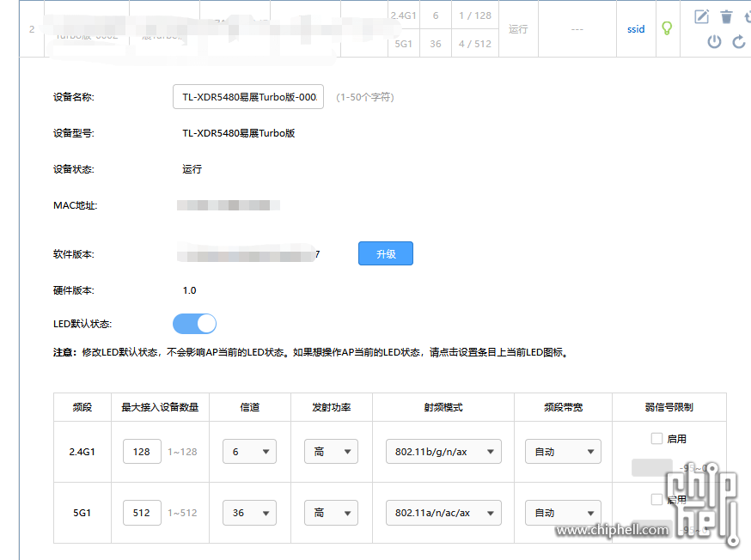This screenshot has height=560, width=751.
Task: Click the hardware version 1.0 value
Action: [x=189, y=290]
